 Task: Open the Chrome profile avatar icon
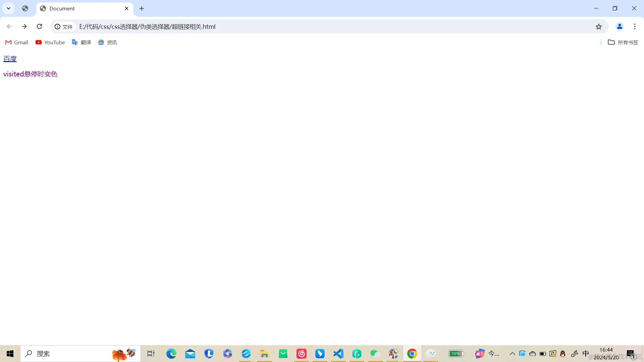(620, 26)
